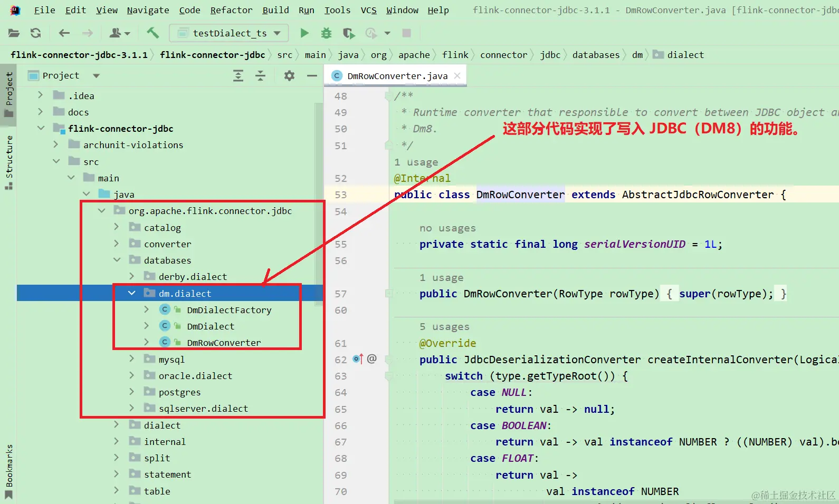Screen dimensions: 839x504
Task: Toggle the Bookmarks tool window sidebar tab
Action: point(9,472)
